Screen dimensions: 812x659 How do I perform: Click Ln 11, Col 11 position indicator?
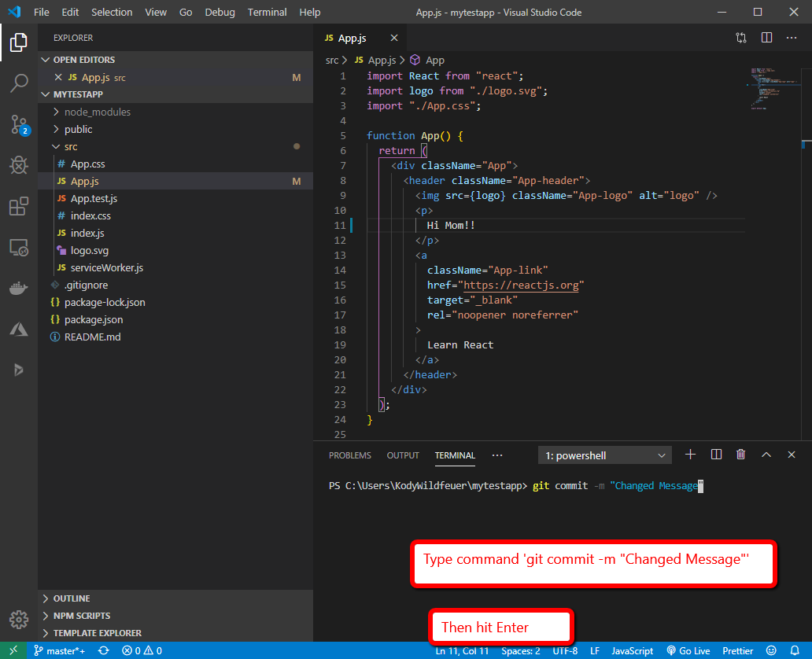coord(462,650)
